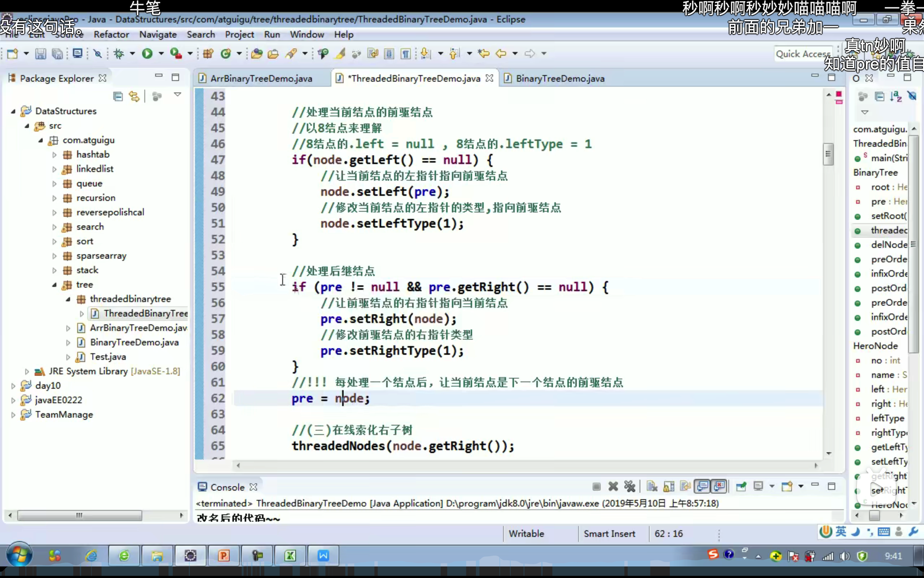
Task: Click the Run Last Tool icon
Action: coord(176,53)
